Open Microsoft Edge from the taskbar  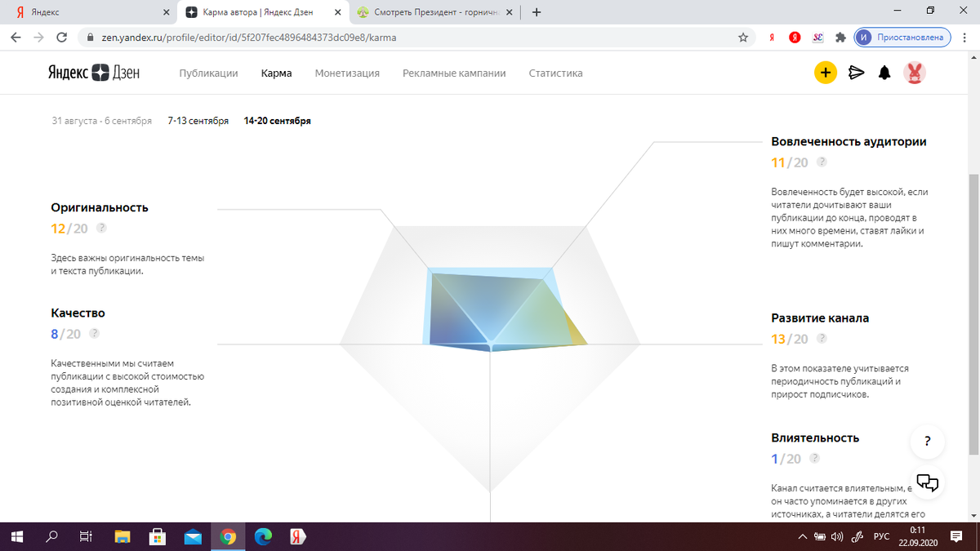[263, 536]
